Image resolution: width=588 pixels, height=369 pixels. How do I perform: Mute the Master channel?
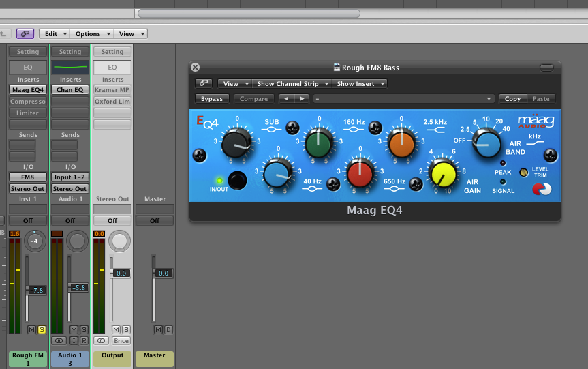pyautogui.click(x=158, y=329)
